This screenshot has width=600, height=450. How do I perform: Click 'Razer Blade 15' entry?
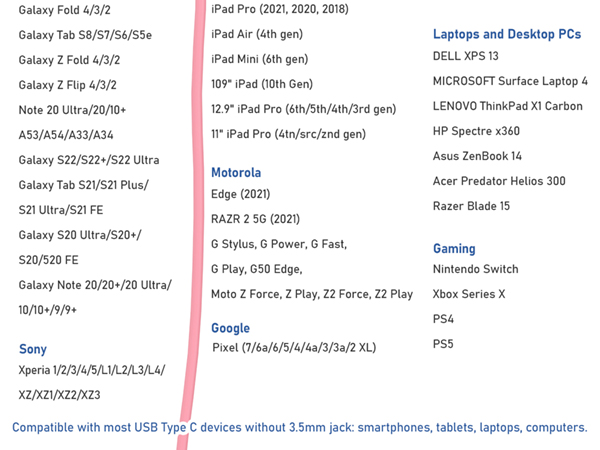[x=471, y=206]
